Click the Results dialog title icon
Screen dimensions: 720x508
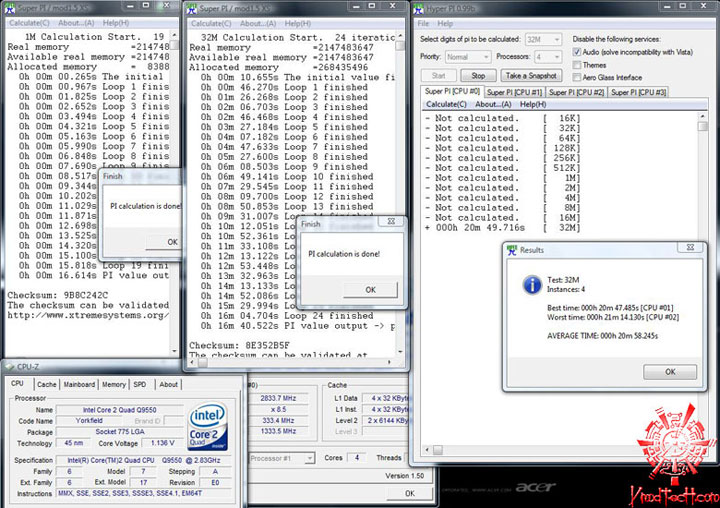512,250
